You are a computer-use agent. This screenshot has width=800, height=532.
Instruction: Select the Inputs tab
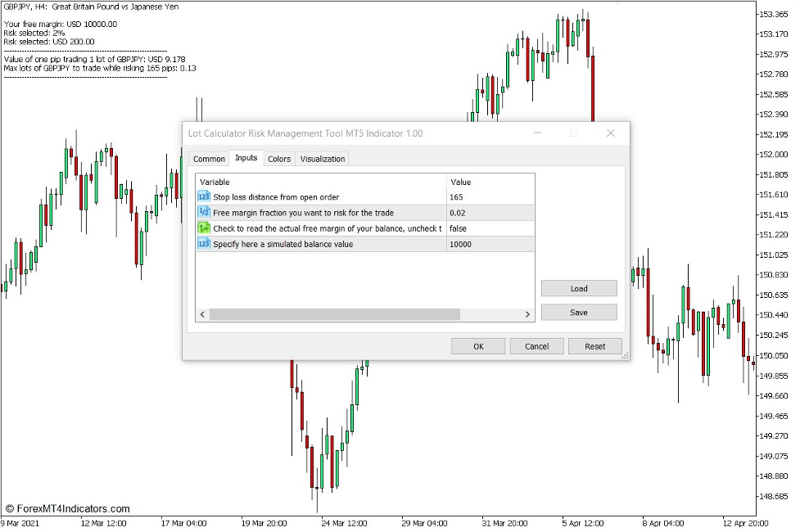[x=246, y=159]
